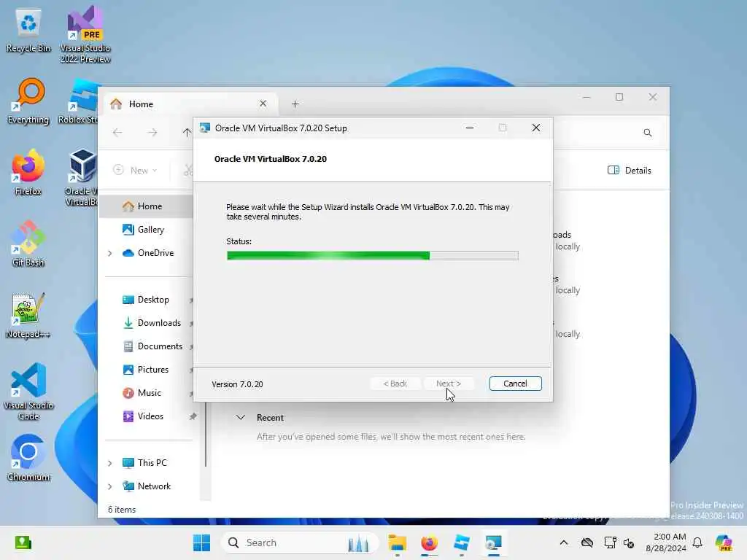Launch Git Bash desktop shortcut
This screenshot has width=747, height=560.
(x=28, y=244)
